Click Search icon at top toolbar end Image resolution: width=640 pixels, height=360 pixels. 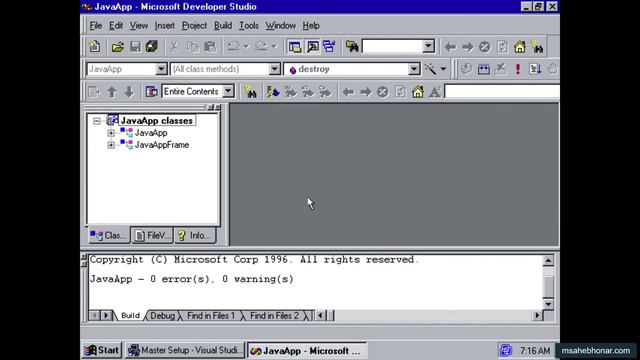(x=537, y=47)
